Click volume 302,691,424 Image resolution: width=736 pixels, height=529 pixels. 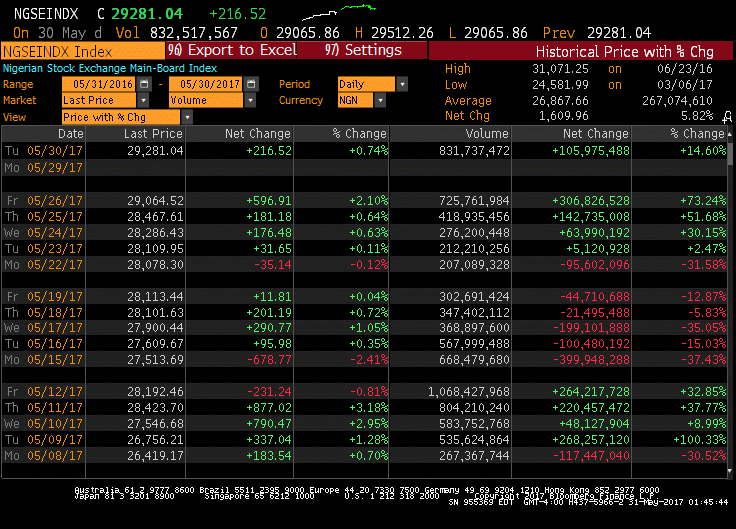(x=474, y=297)
